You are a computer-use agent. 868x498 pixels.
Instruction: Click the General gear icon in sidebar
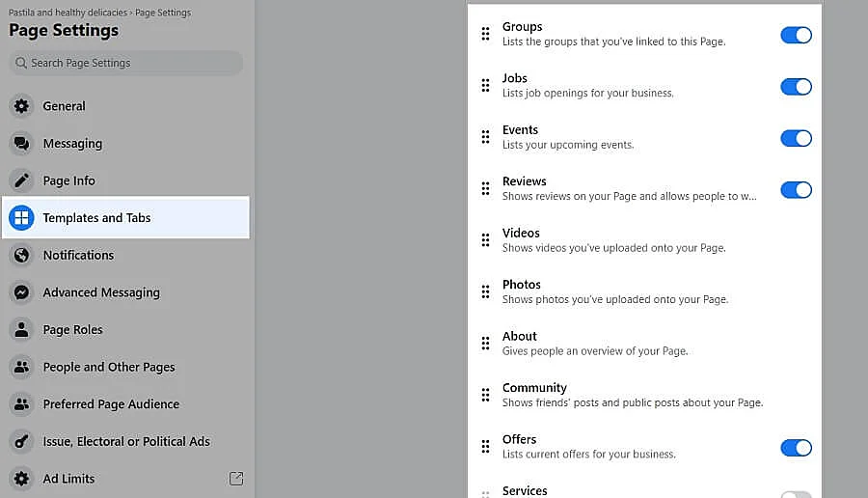tap(21, 106)
